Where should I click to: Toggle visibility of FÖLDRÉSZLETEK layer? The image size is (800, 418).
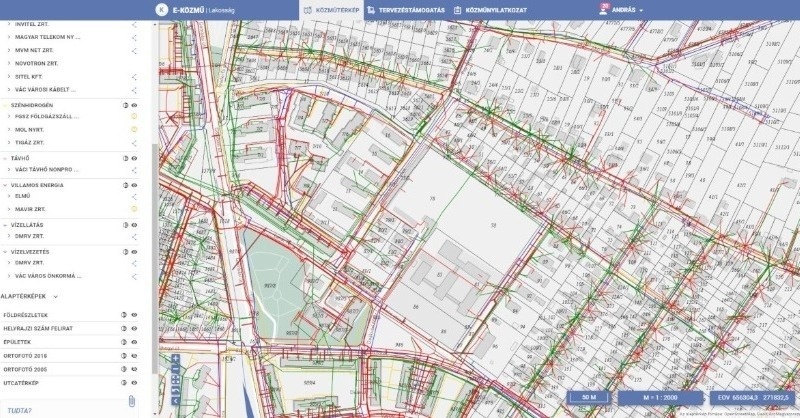[134, 315]
